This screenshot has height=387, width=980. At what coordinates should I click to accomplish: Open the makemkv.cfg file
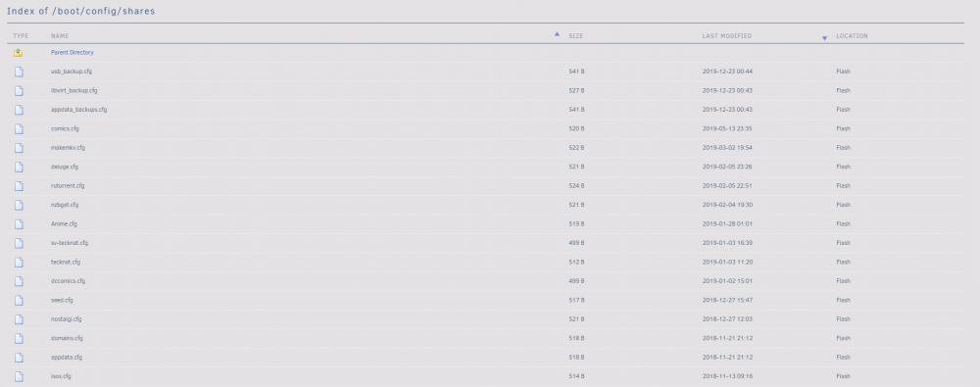[x=68, y=148]
